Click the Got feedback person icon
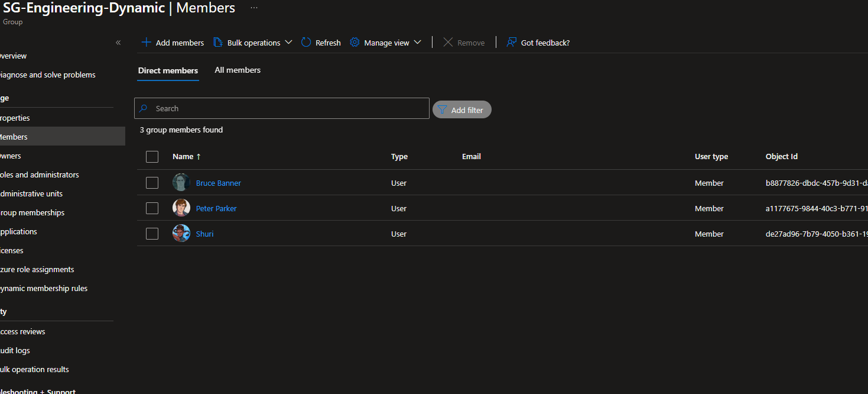This screenshot has width=868, height=394. click(512, 43)
